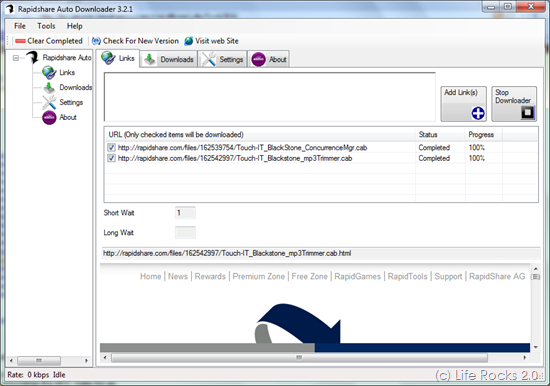Viewport: 550px width, 386px height.
Task: Click the Check For New Version icon
Action: point(96,41)
